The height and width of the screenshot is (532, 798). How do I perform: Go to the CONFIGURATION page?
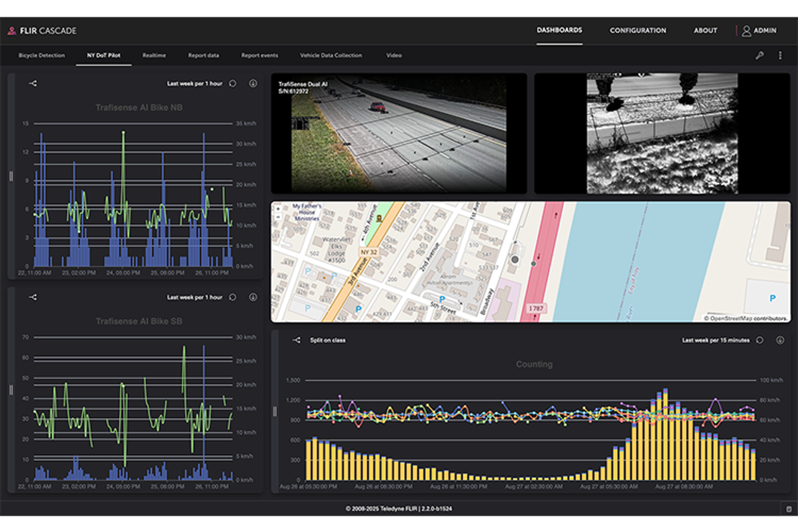(x=638, y=31)
